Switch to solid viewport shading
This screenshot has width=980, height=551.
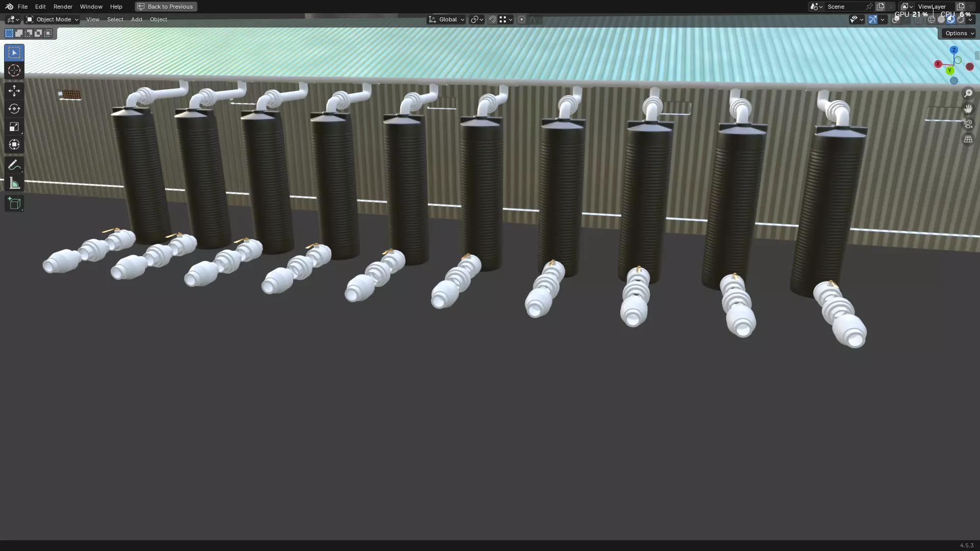[x=941, y=19]
